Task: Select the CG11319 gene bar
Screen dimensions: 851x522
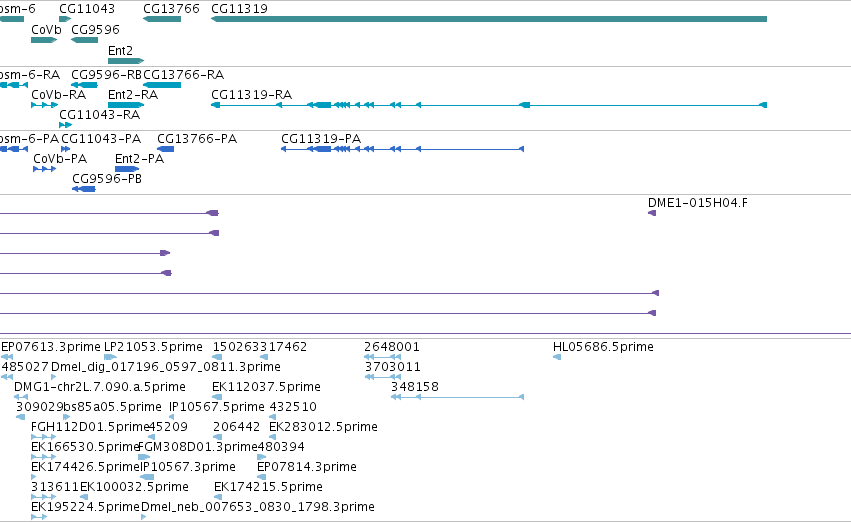Action: [488, 19]
